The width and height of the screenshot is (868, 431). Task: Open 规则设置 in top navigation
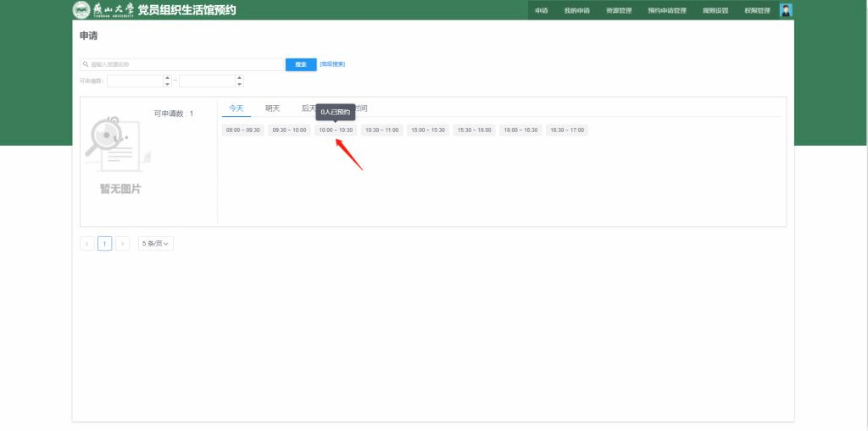(715, 10)
